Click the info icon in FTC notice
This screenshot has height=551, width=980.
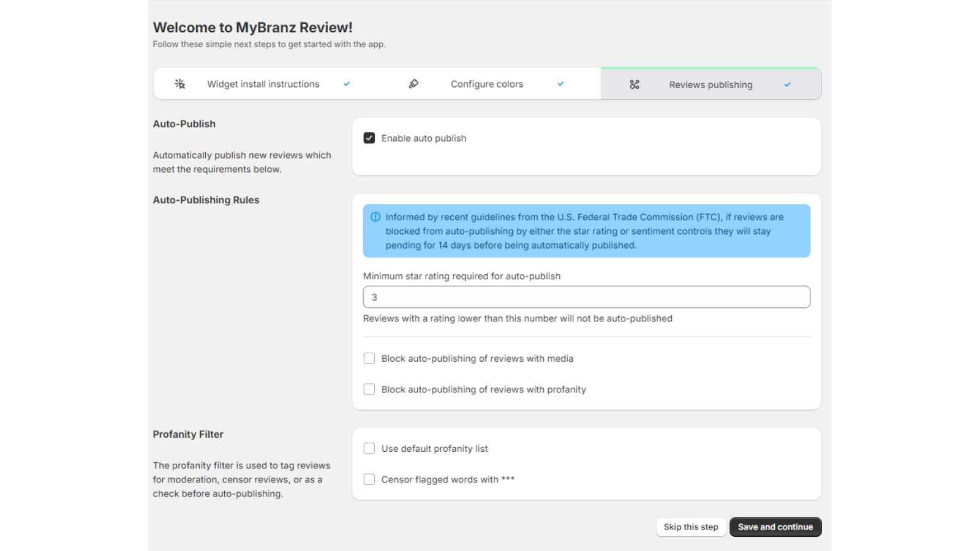[x=375, y=217]
